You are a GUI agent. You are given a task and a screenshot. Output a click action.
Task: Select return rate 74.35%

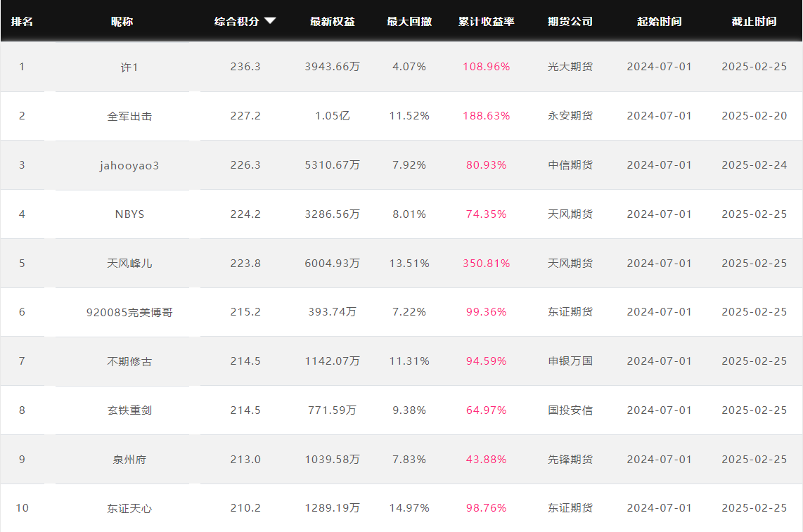[x=486, y=214]
